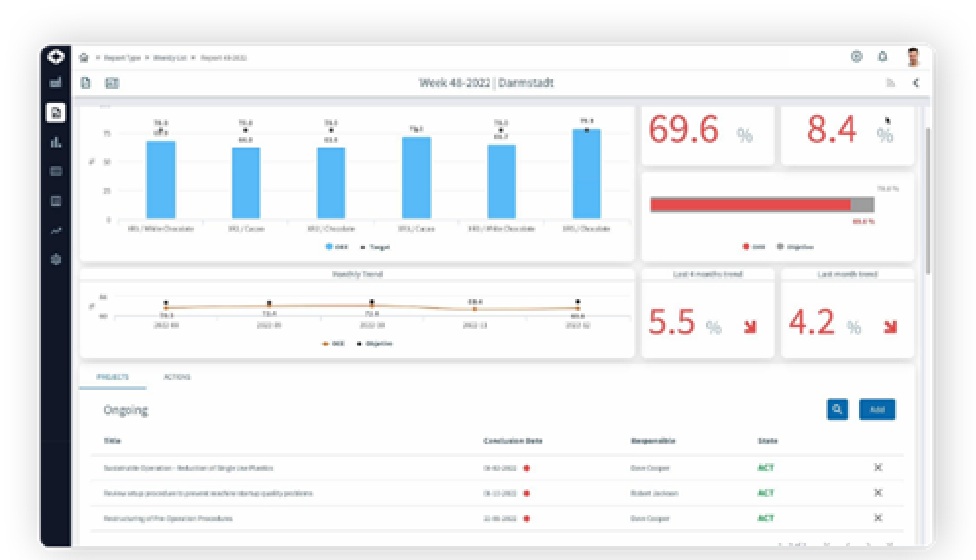This screenshot has width=976, height=560.
Task: Open the trend line icon in sidebar
Action: click(56, 230)
